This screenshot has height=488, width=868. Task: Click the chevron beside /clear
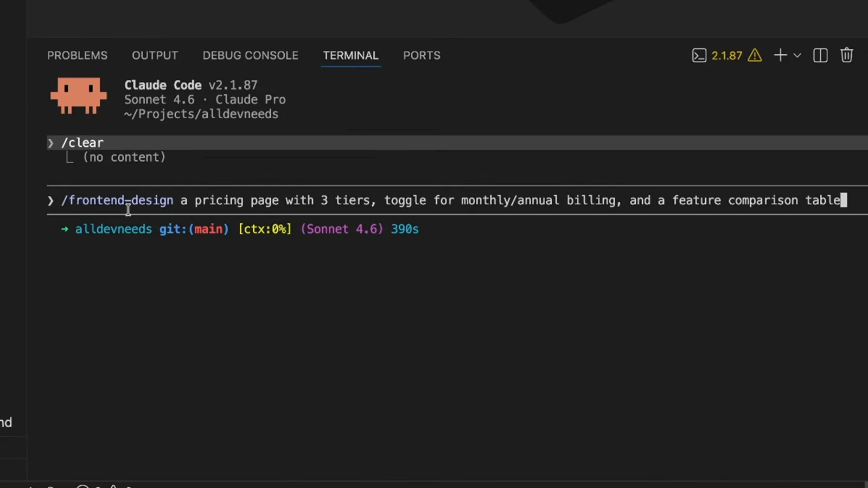(x=50, y=143)
